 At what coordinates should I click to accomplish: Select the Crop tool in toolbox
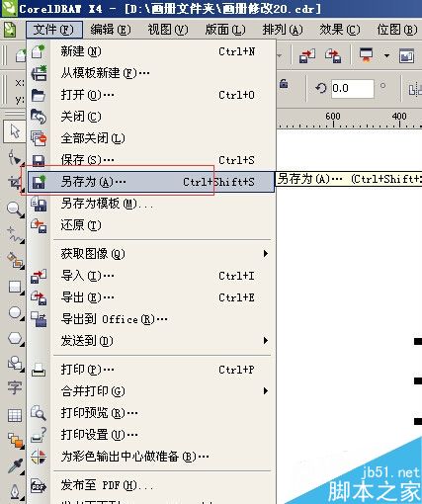(x=15, y=182)
